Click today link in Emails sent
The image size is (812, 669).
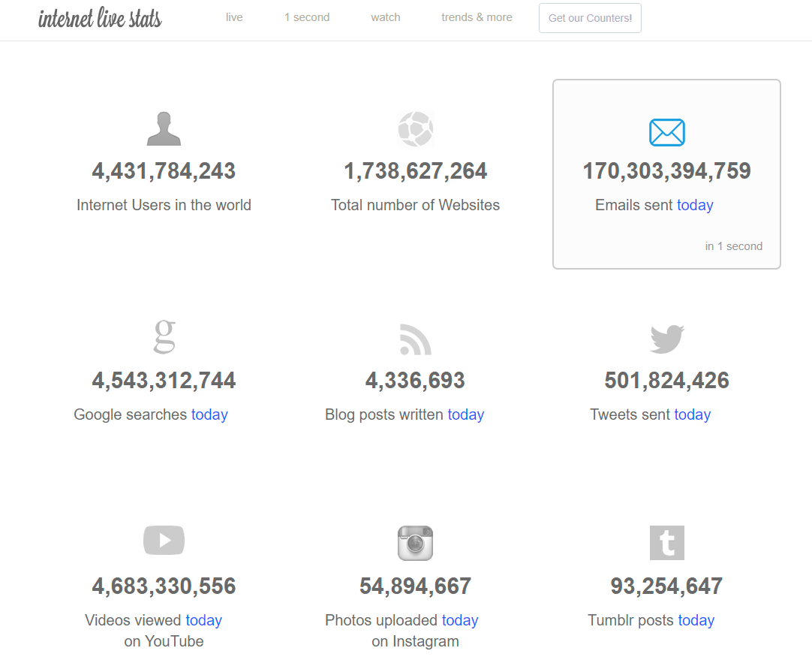tap(695, 205)
